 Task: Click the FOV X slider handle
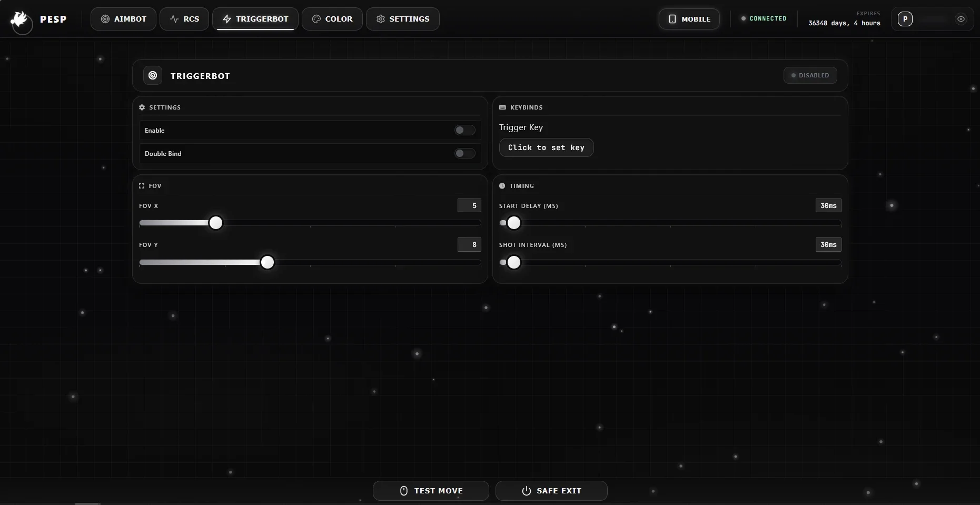pos(216,223)
